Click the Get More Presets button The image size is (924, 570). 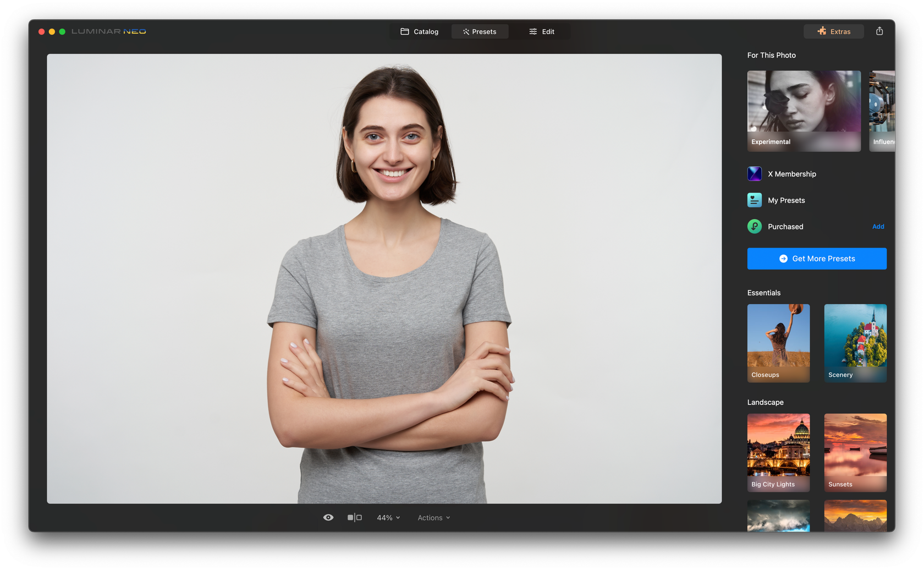tap(816, 259)
